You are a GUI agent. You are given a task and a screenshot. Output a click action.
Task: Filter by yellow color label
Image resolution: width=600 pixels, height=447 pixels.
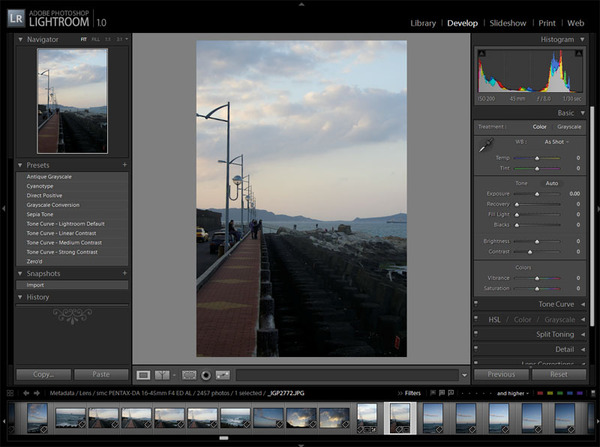click(550, 393)
